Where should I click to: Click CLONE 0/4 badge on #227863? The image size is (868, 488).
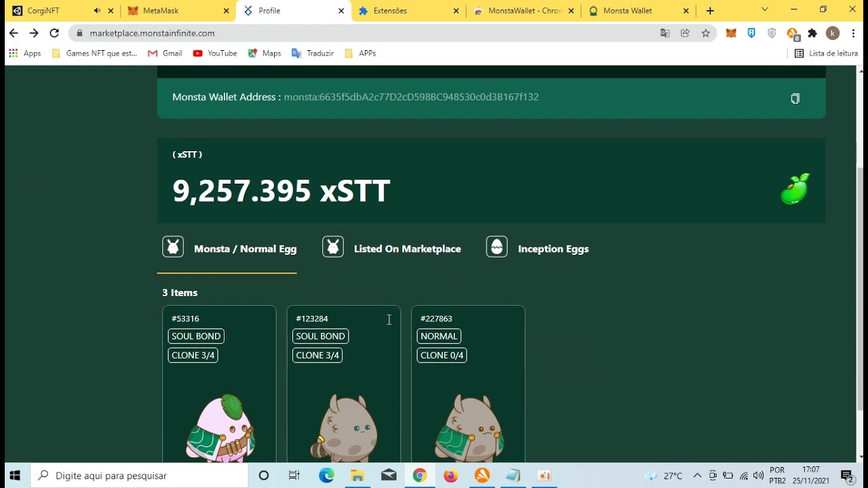(x=441, y=355)
